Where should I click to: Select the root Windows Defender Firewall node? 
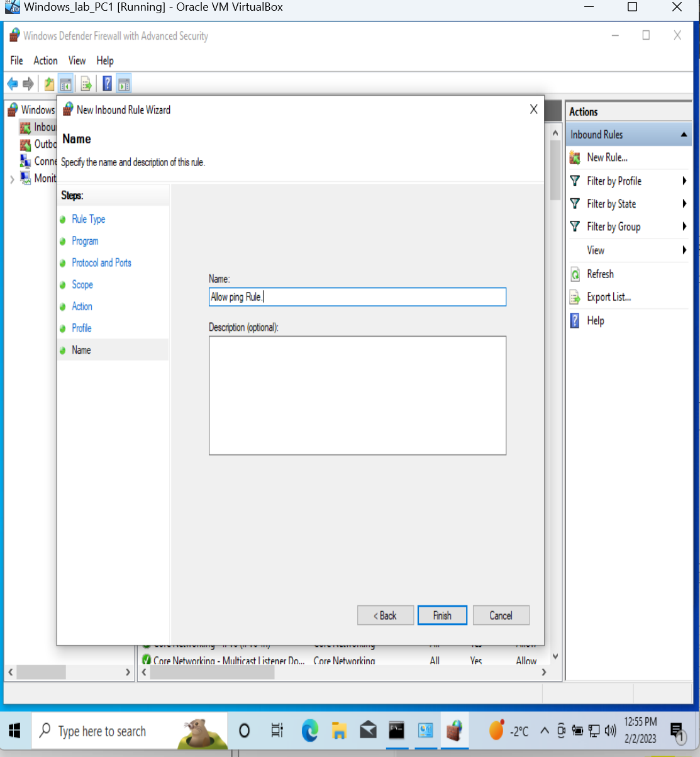[31, 109]
